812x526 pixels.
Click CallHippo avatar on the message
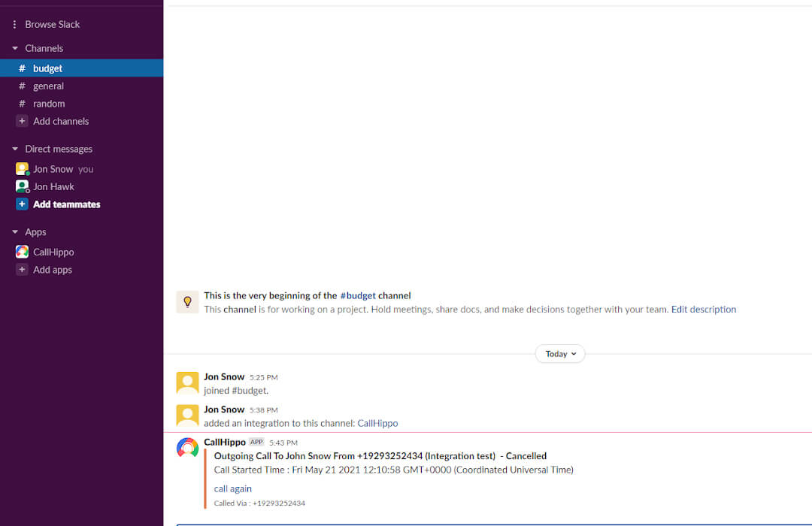pos(187,448)
